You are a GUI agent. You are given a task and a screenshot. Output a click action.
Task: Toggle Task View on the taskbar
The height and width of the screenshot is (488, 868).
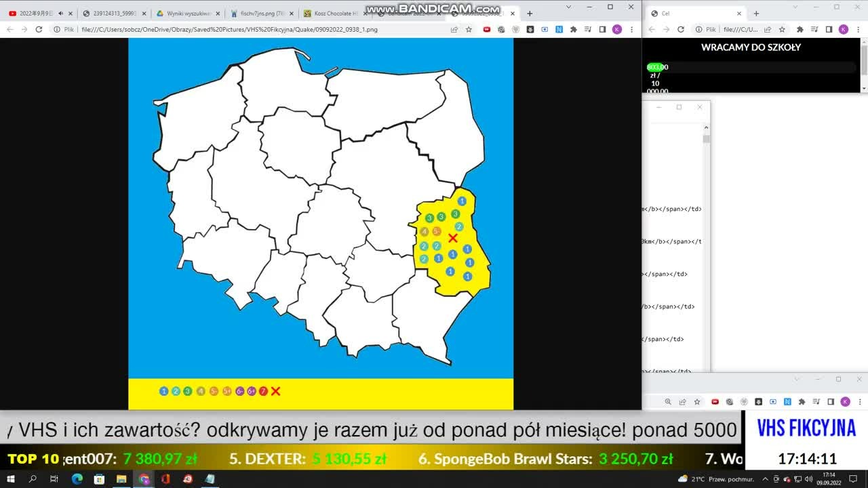click(54, 479)
